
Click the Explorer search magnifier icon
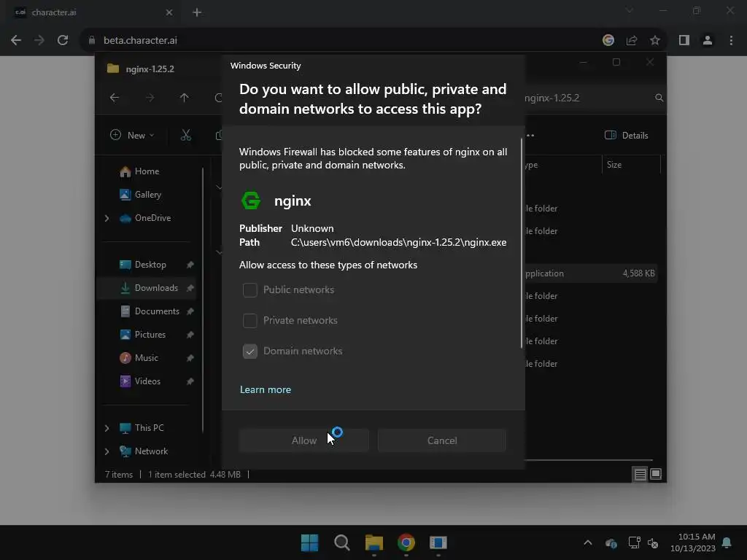click(x=659, y=98)
